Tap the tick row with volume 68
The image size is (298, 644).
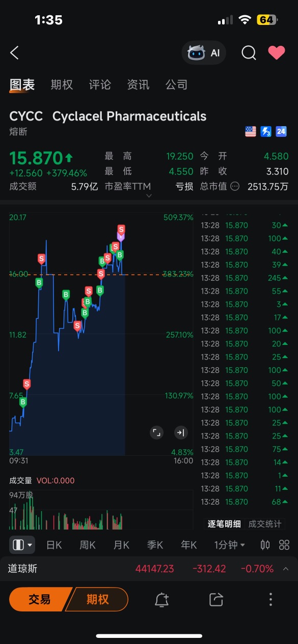coord(244,502)
